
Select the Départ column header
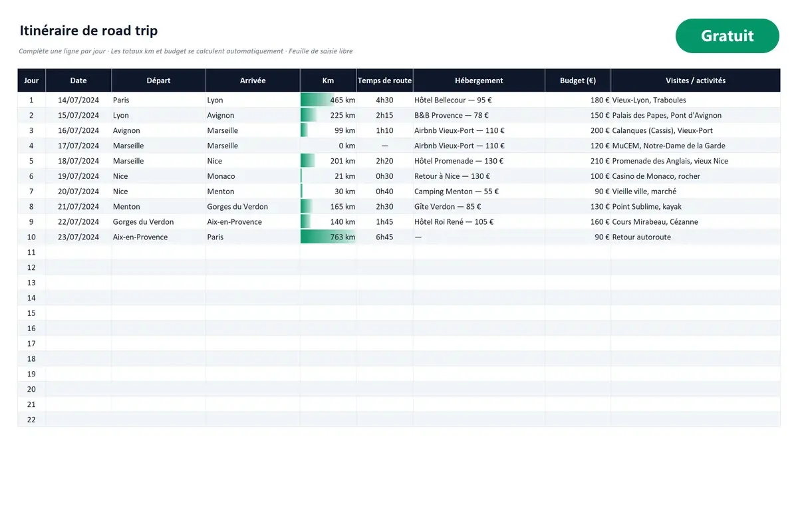click(158, 80)
